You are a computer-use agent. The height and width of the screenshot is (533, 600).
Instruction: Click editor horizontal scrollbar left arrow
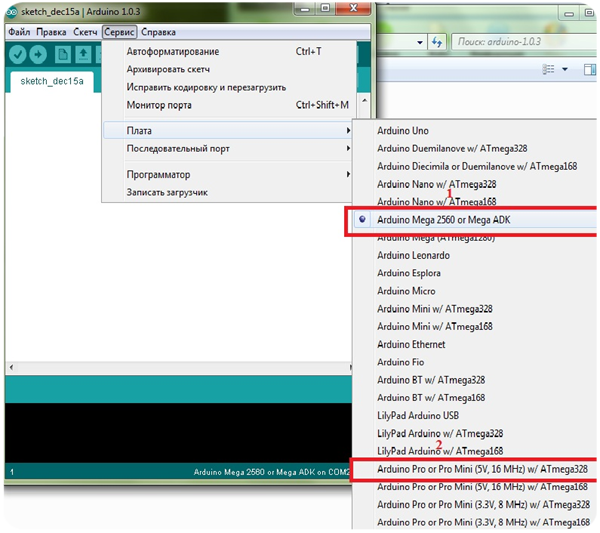11,367
